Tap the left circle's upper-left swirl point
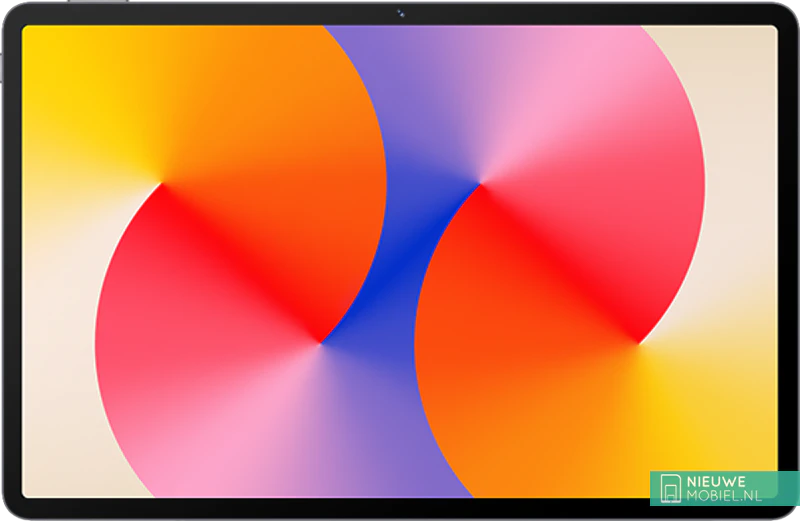Image resolution: width=800 pixels, height=521 pixels. 162,184
